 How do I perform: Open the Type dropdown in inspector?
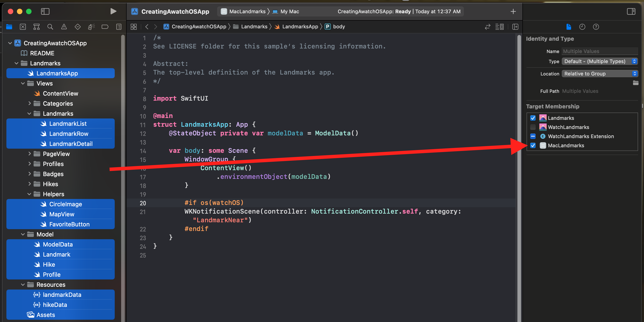pos(599,61)
